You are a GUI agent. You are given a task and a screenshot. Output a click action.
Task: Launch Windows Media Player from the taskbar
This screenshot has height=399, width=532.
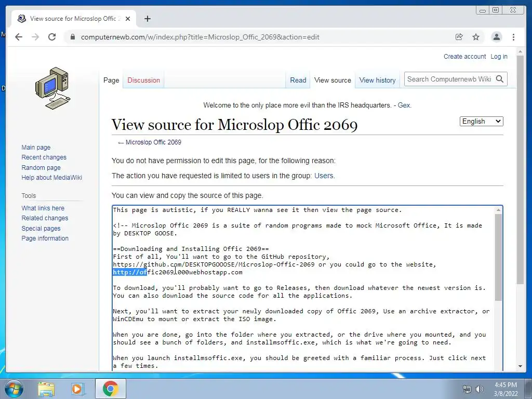coord(78,389)
